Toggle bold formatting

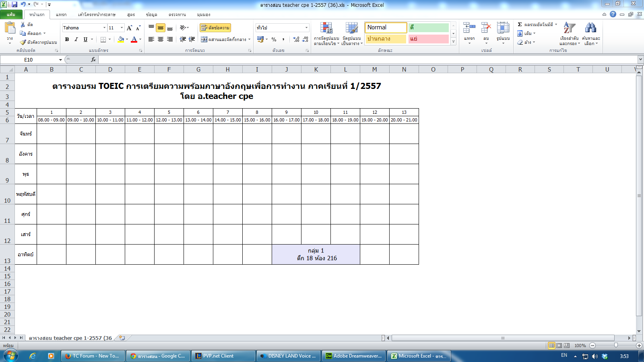(x=67, y=39)
